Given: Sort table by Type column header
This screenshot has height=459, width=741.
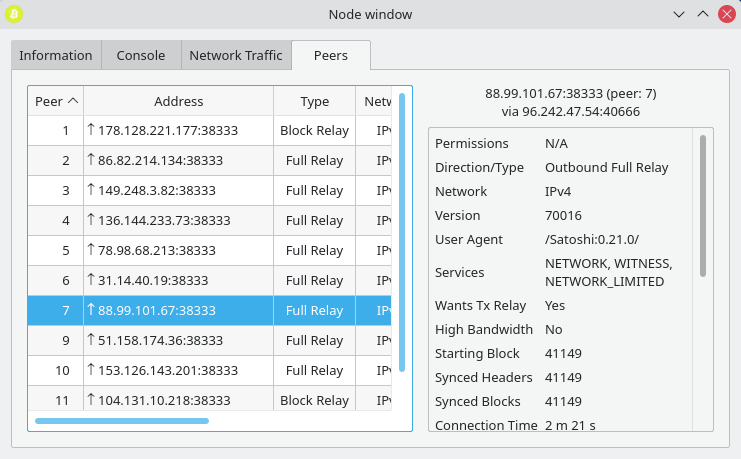Looking at the screenshot, I should [314, 101].
